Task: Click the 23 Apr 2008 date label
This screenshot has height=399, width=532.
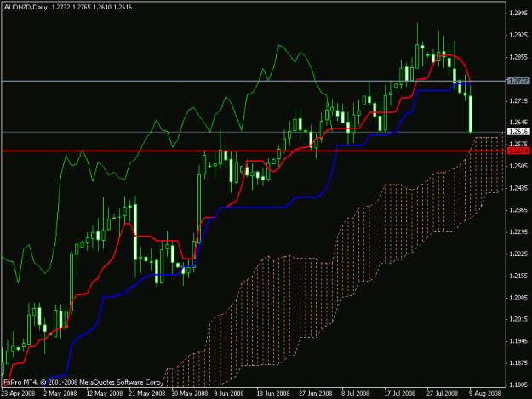Action: tap(18, 394)
